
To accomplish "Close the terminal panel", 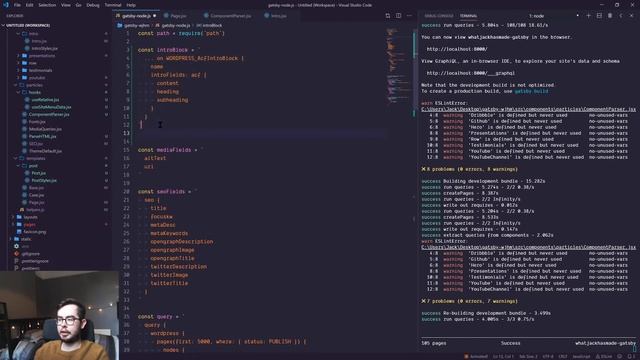I will click(x=631, y=16).
